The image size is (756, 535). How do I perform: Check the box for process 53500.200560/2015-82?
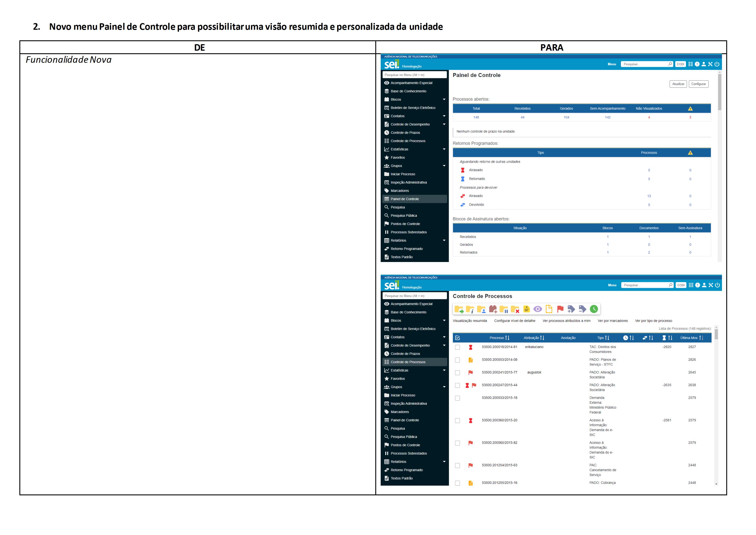pyautogui.click(x=457, y=443)
